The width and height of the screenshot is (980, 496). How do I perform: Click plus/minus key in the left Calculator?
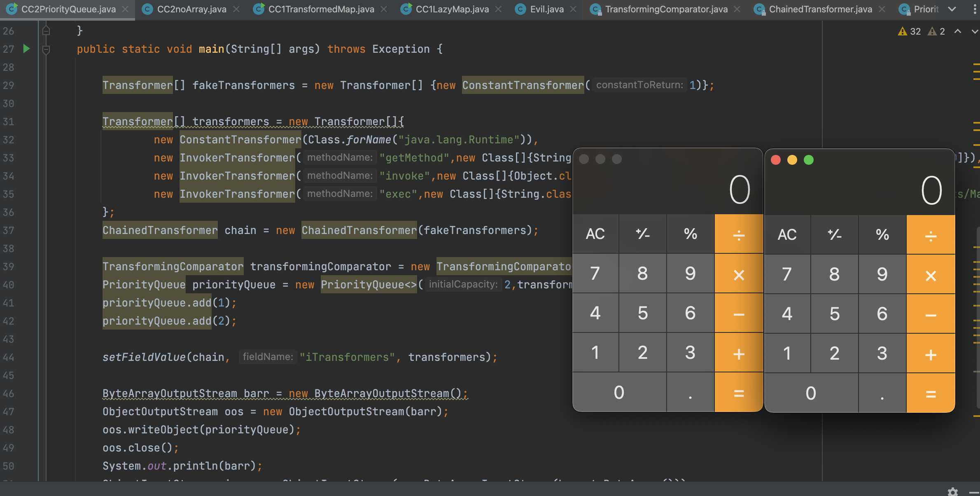coord(643,234)
